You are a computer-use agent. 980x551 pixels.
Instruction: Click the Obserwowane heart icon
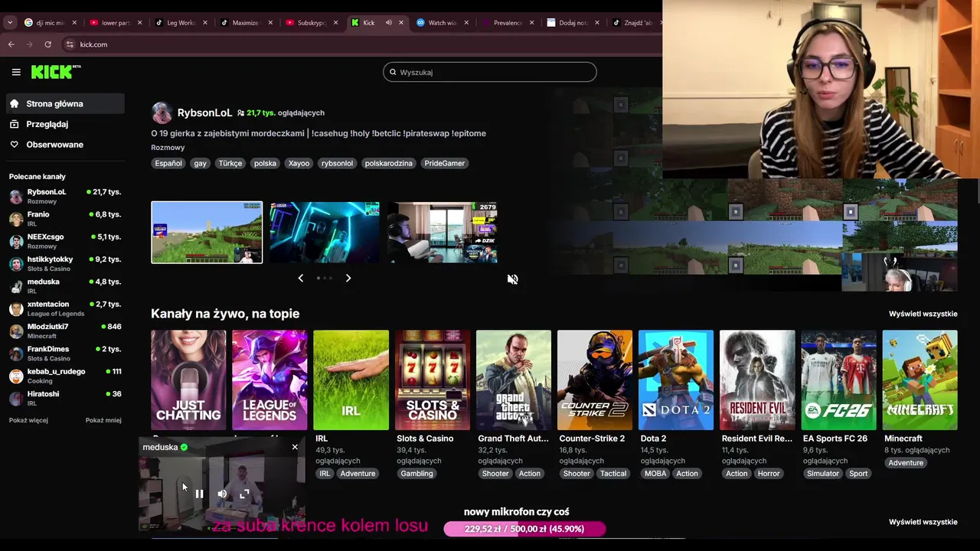pyautogui.click(x=15, y=145)
